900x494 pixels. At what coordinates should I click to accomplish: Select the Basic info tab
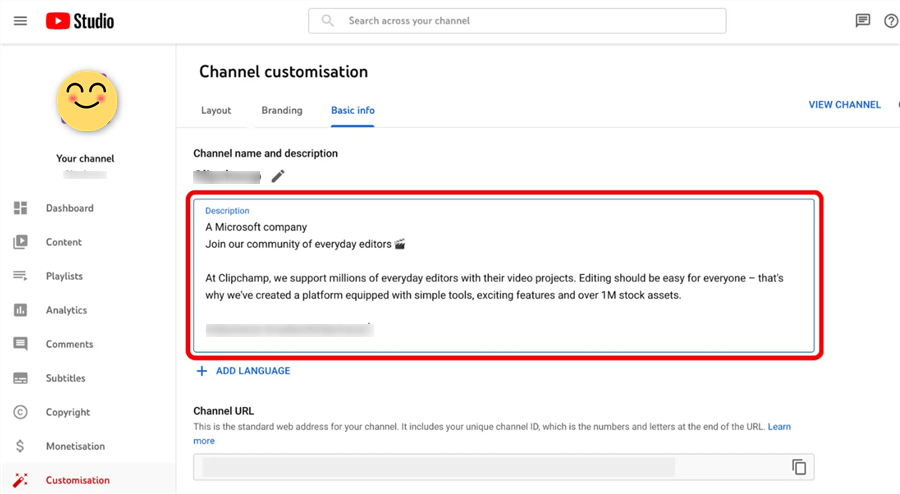(x=352, y=110)
